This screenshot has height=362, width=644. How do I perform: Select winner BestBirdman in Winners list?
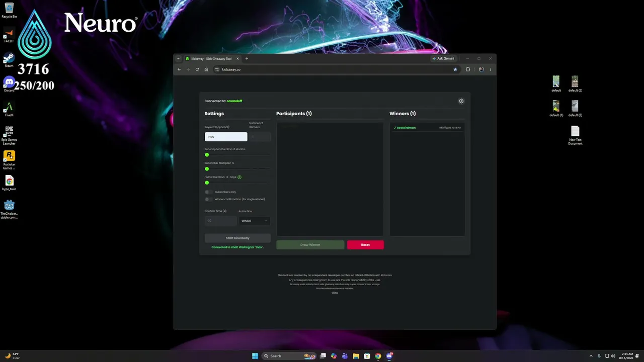point(427,128)
